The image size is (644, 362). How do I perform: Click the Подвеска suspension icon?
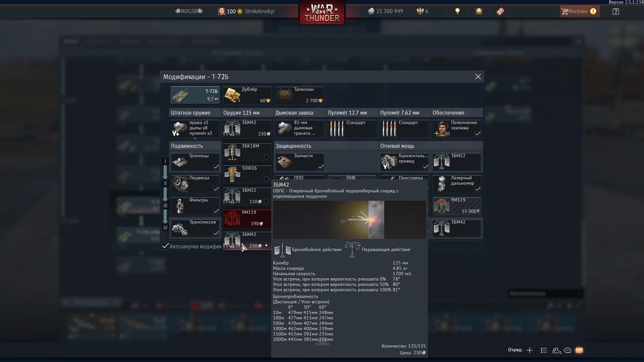pyautogui.click(x=180, y=184)
